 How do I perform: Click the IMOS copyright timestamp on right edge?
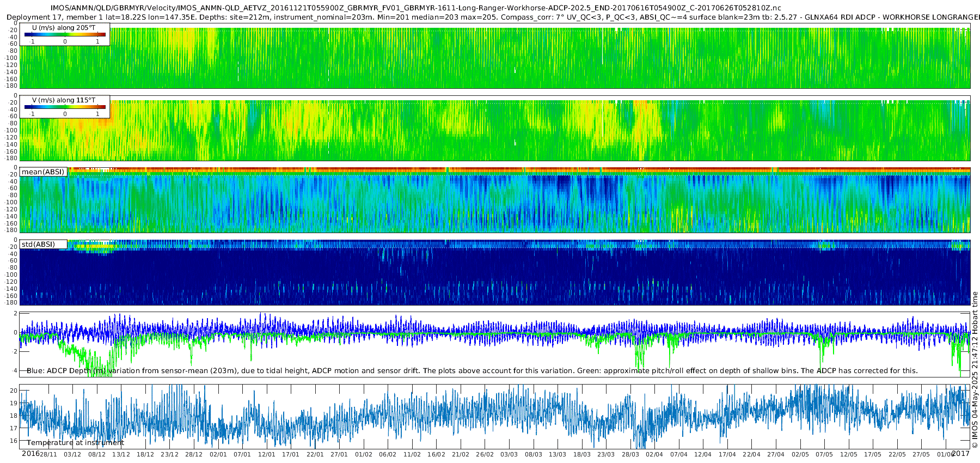(x=975, y=370)
